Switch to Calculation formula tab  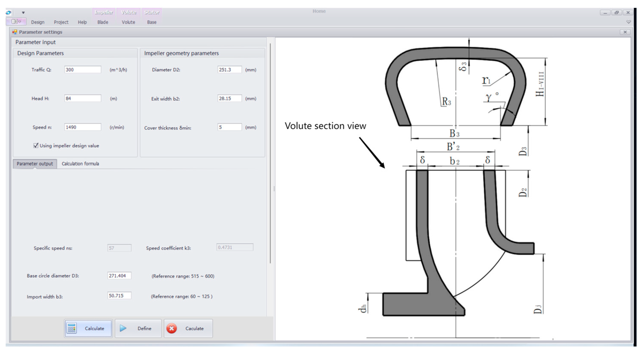point(80,164)
